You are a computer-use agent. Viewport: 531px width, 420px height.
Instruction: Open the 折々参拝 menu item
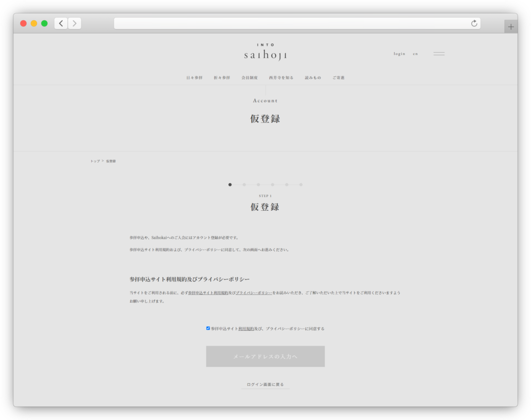pos(222,78)
